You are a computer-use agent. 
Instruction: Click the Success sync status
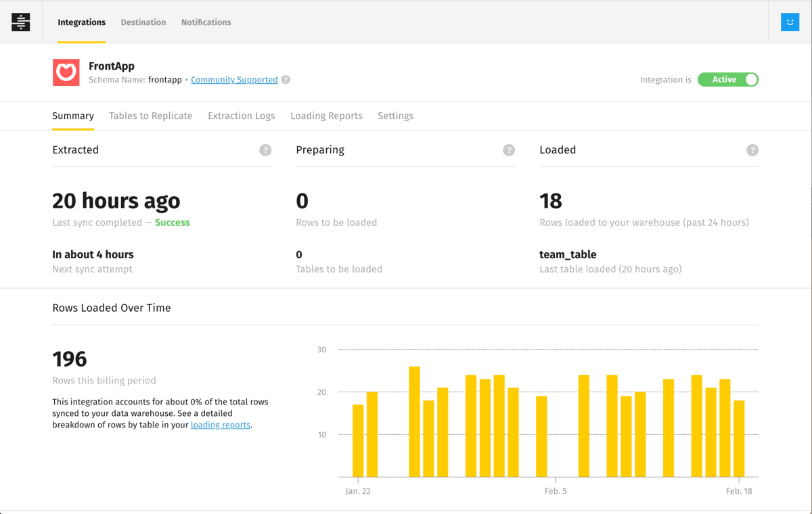(x=173, y=223)
